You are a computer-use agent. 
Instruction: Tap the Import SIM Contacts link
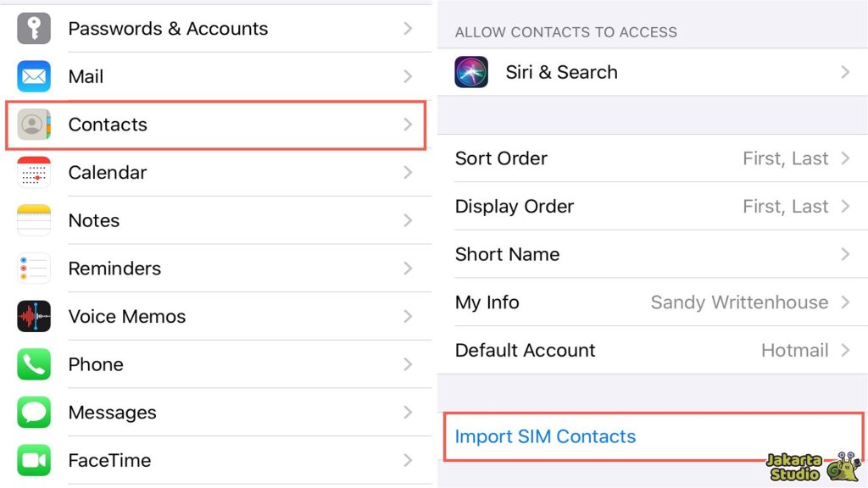(x=545, y=436)
